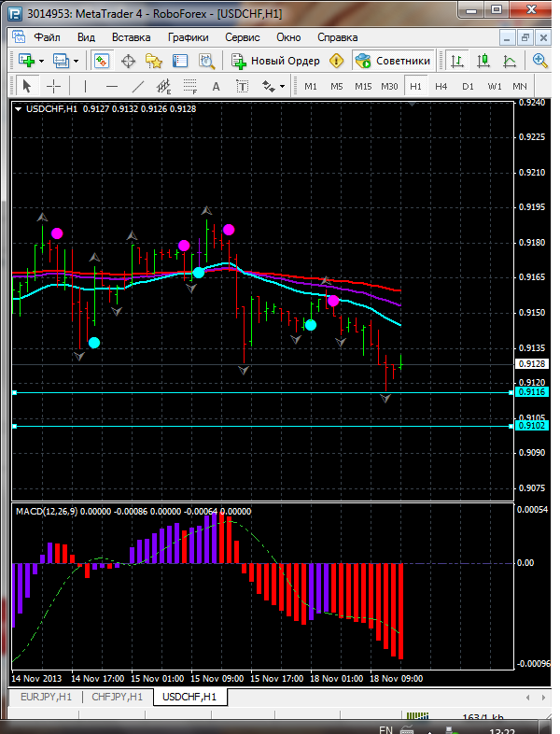Expand the Profiles dropdown arrow

click(77, 61)
